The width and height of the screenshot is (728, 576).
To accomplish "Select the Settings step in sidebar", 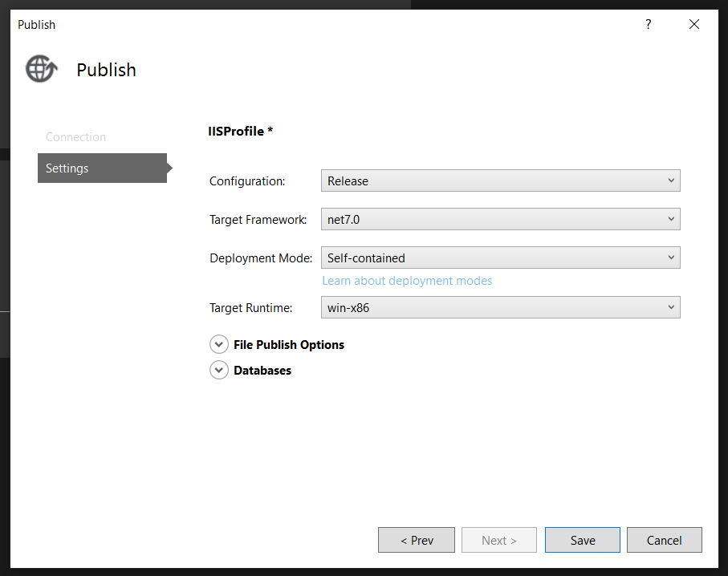I will (102, 168).
